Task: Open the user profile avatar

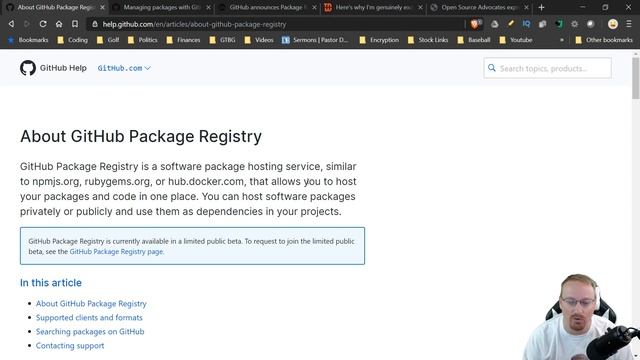Action: (x=613, y=24)
